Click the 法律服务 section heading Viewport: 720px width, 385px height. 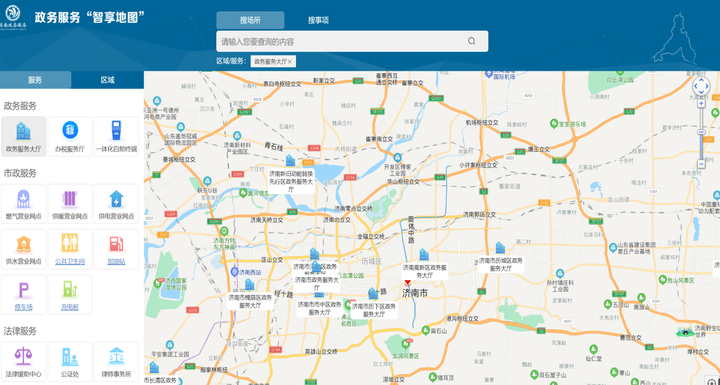pos(20,331)
